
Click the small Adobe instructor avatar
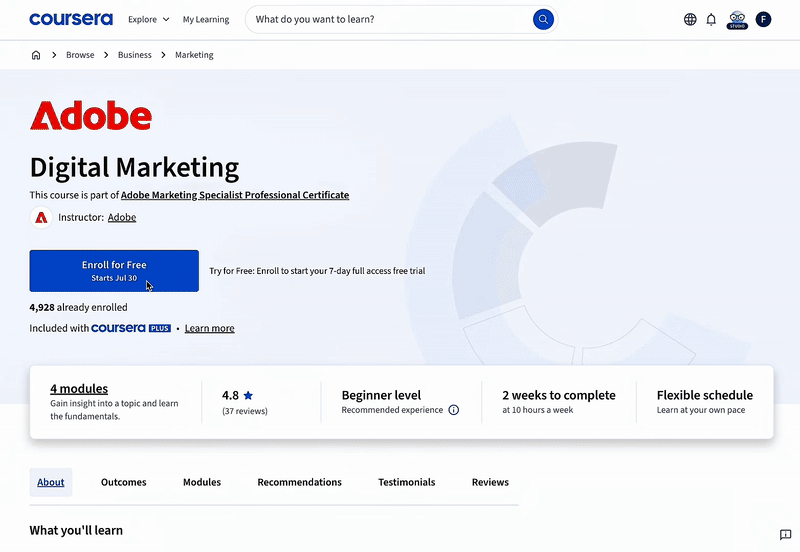[41, 218]
